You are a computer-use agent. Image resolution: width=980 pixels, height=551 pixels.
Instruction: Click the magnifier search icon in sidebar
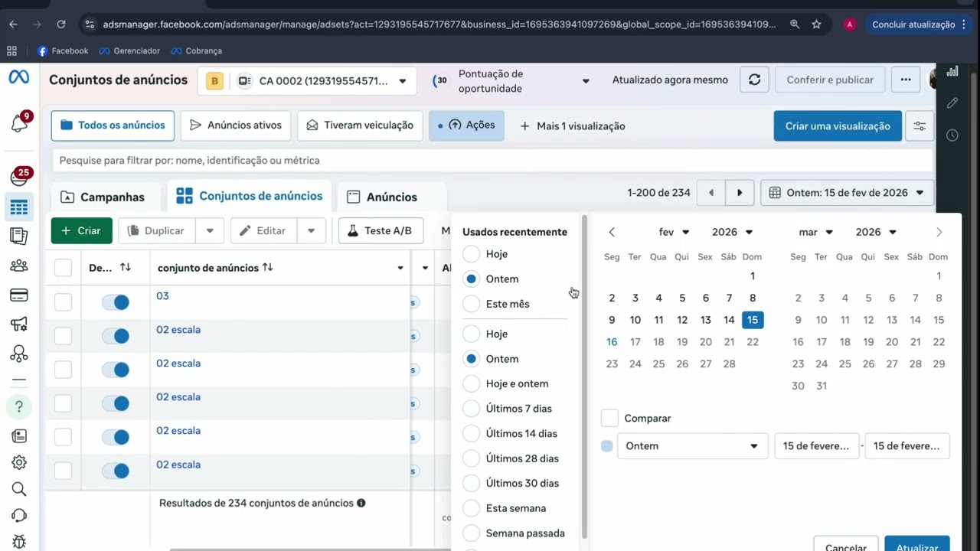[19, 489]
